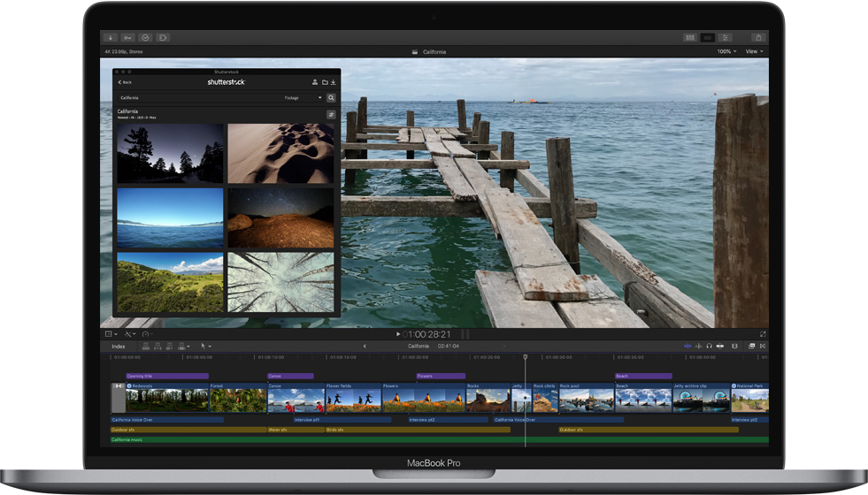Click the Shutterstock download icon
Viewport: 868px width, 495px height.
tap(334, 82)
